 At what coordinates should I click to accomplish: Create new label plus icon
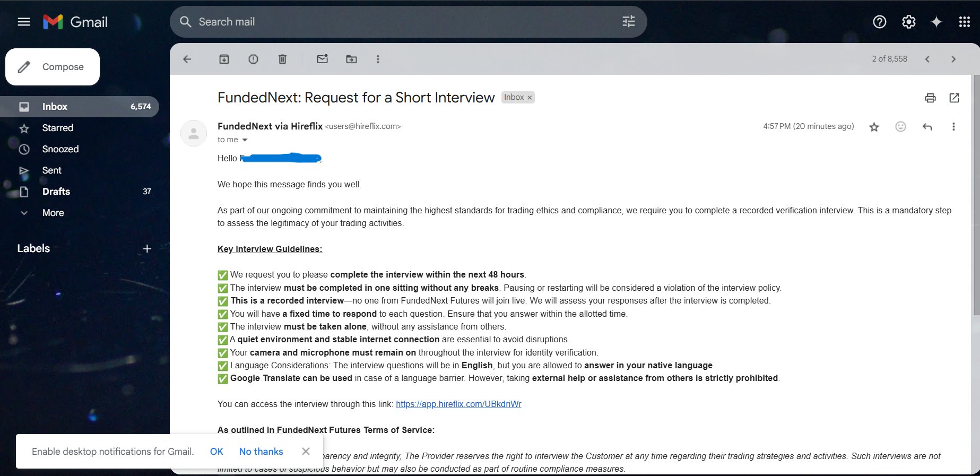click(147, 248)
